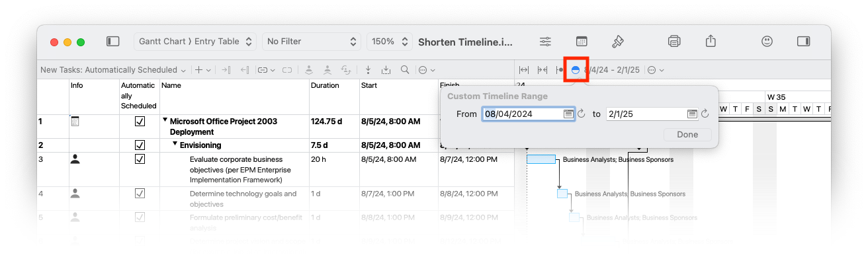Click the link tasks chain icon
This screenshot has height=259, width=868.
click(x=263, y=69)
